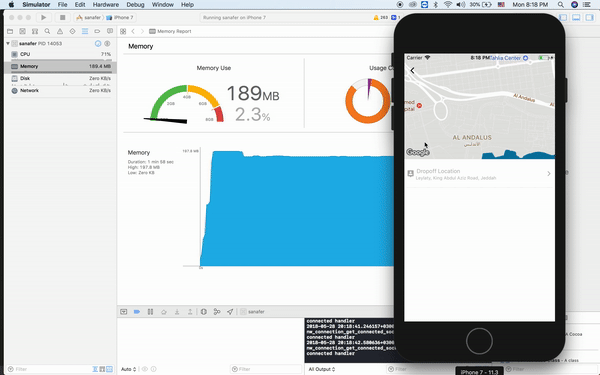
Task: Open Notification Center menu bar icon
Action: [587, 5]
